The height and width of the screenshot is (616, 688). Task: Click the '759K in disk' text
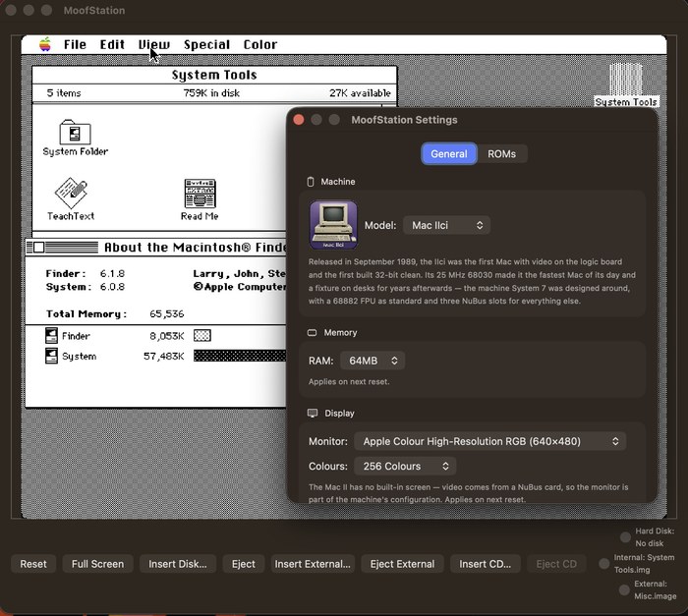[211, 93]
